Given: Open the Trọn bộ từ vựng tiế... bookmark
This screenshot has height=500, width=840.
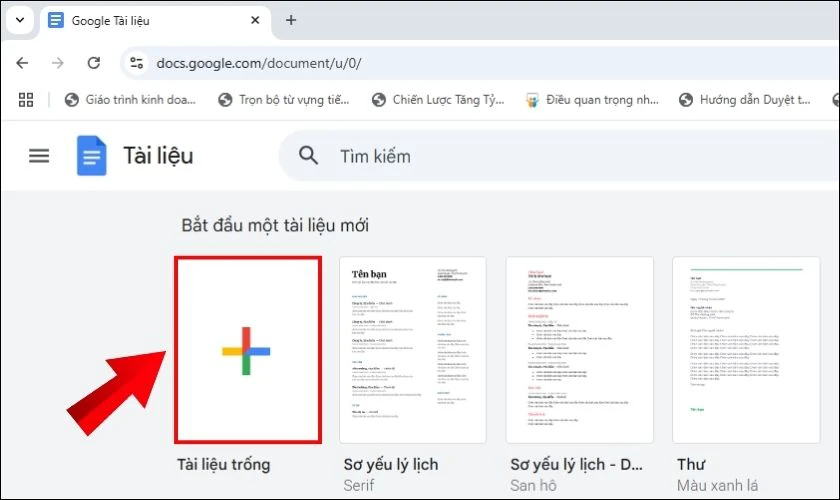Looking at the screenshot, I should [x=284, y=100].
